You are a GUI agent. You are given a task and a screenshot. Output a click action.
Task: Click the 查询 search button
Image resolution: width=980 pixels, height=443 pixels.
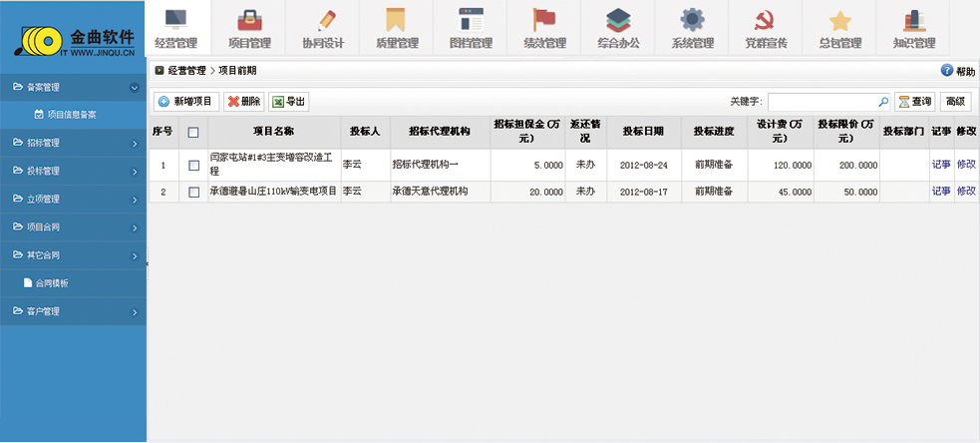(914, 102)
